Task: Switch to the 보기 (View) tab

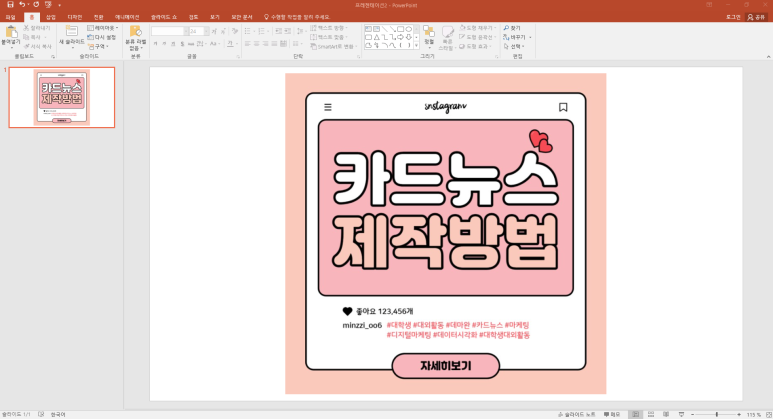Action: [x=215, y=17]
